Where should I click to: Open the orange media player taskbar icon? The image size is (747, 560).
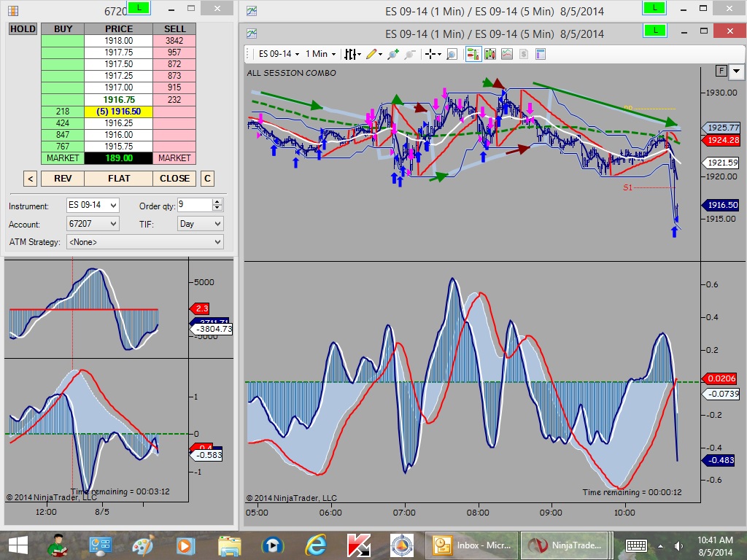pyautogui.click(x=186, y=545)
